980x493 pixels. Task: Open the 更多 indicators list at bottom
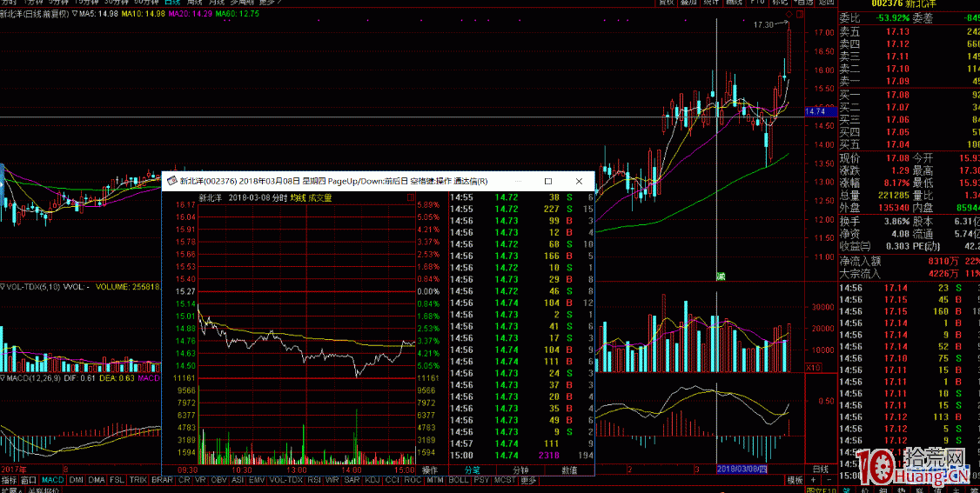pos(528,480)
